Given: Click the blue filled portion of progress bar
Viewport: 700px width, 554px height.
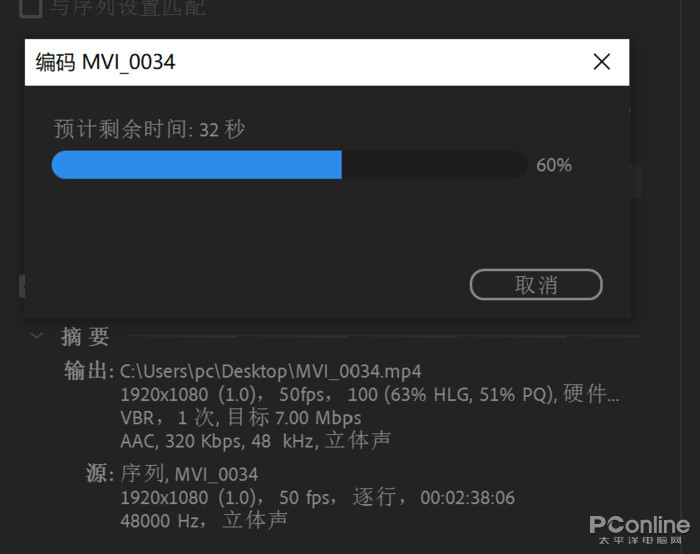Looking at the screenshot, I should coord(196,165).
